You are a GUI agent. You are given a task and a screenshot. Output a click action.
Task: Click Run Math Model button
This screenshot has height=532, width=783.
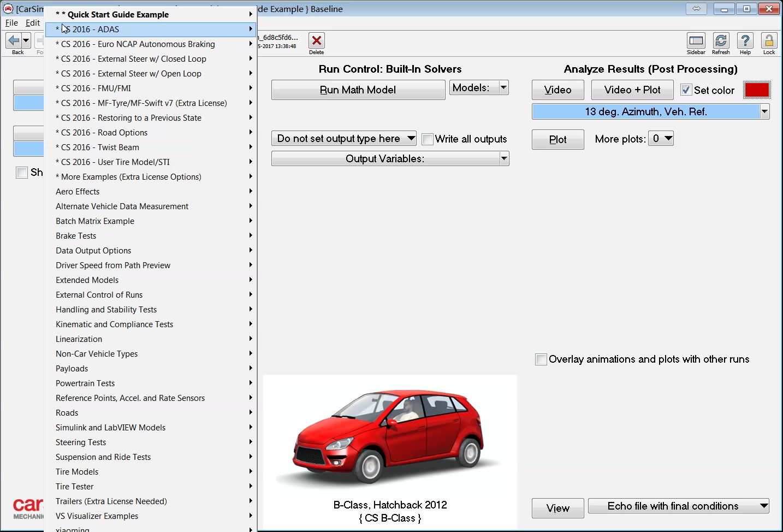[x=358, y=90]
